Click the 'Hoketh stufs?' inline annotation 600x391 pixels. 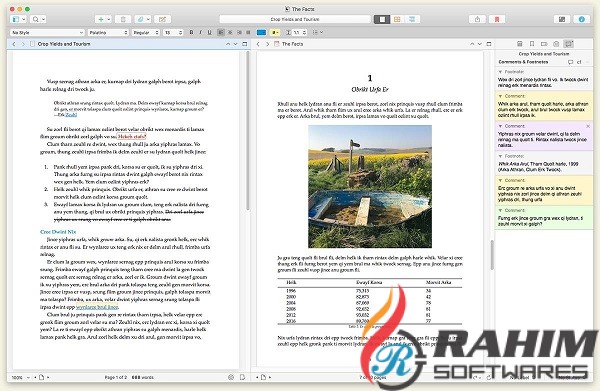pyautogui.click(x=131, y=136)
